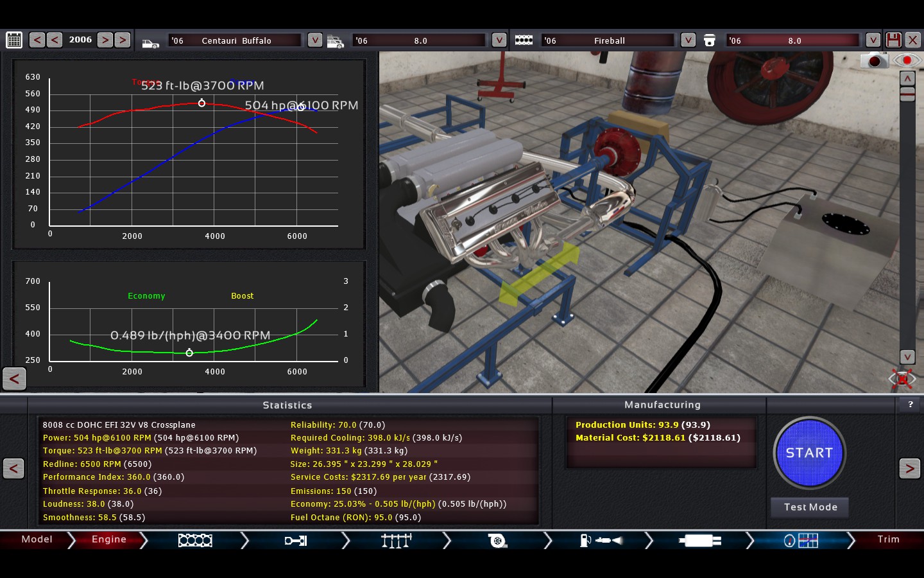924x578 pixels.
Task: Save the design with floppy disk icon
Action: click(x=893, y=40)
